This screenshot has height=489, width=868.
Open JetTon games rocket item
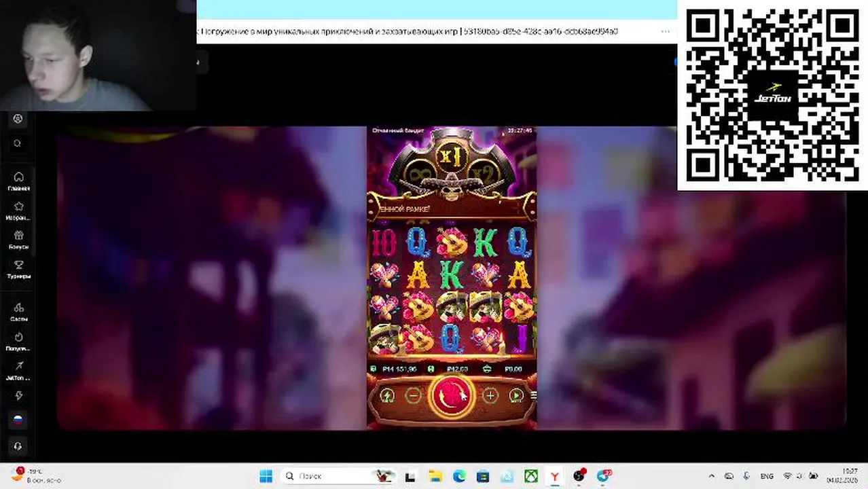18,371
